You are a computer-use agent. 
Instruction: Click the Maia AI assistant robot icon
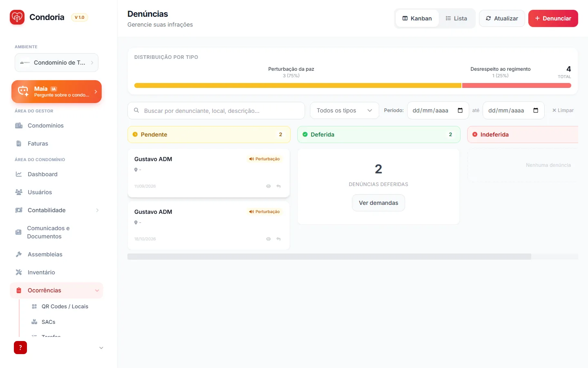(23, 91)
